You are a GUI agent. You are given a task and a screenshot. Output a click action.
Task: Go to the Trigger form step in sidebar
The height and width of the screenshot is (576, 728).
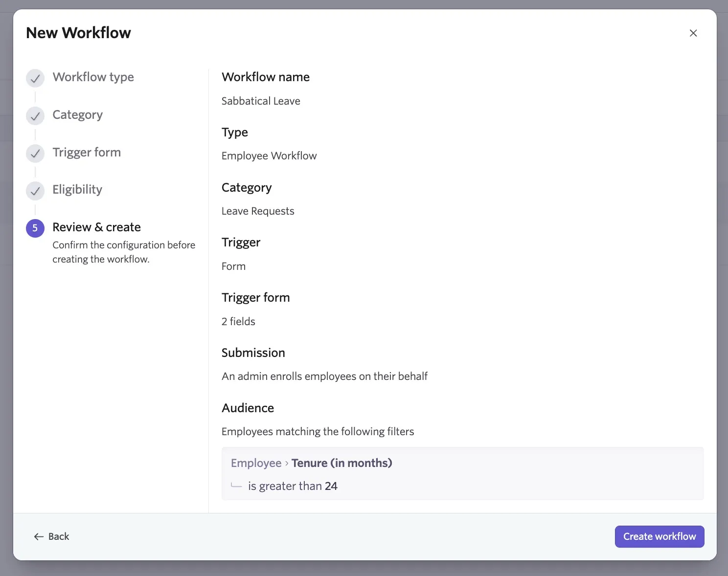coord(87,152)
